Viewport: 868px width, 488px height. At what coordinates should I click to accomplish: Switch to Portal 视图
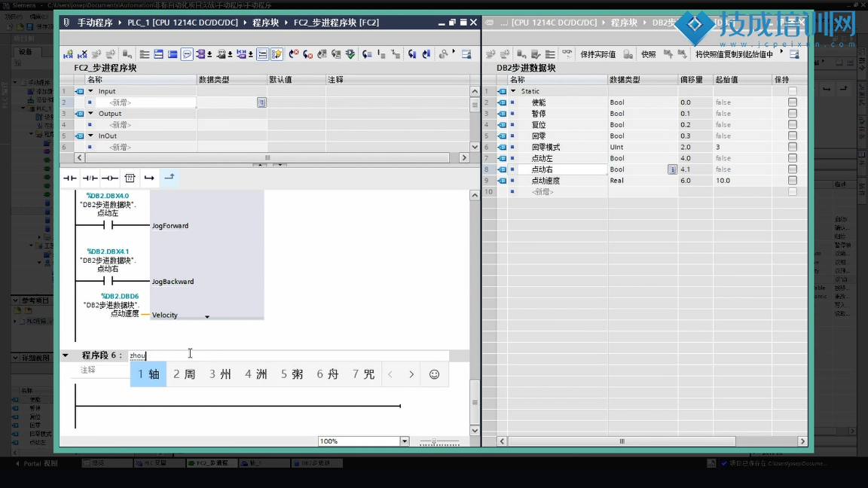[36, 464]
